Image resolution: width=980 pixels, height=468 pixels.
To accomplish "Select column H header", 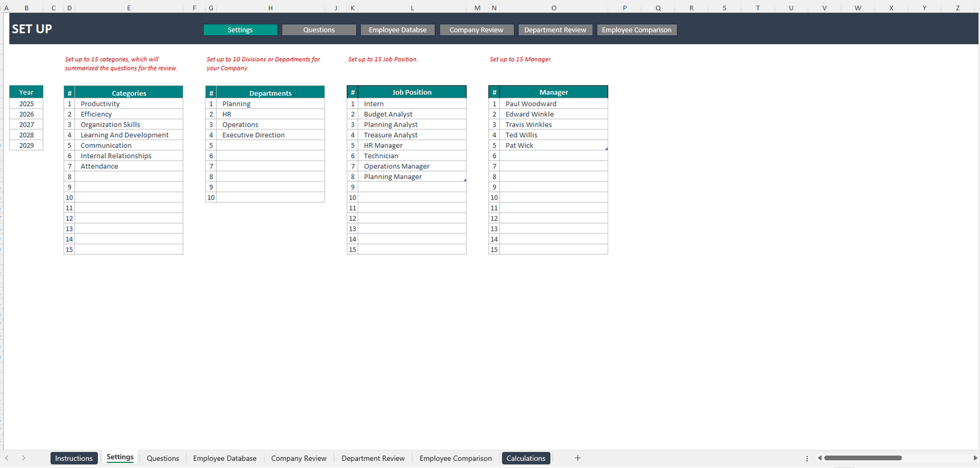I will pyautogui.click(x=270, y=8).
